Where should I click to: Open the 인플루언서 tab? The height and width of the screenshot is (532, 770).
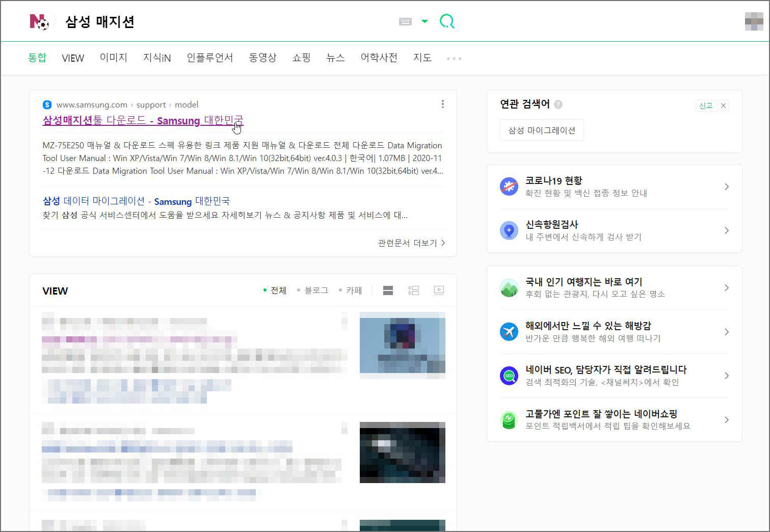click(x=210, y=58)
